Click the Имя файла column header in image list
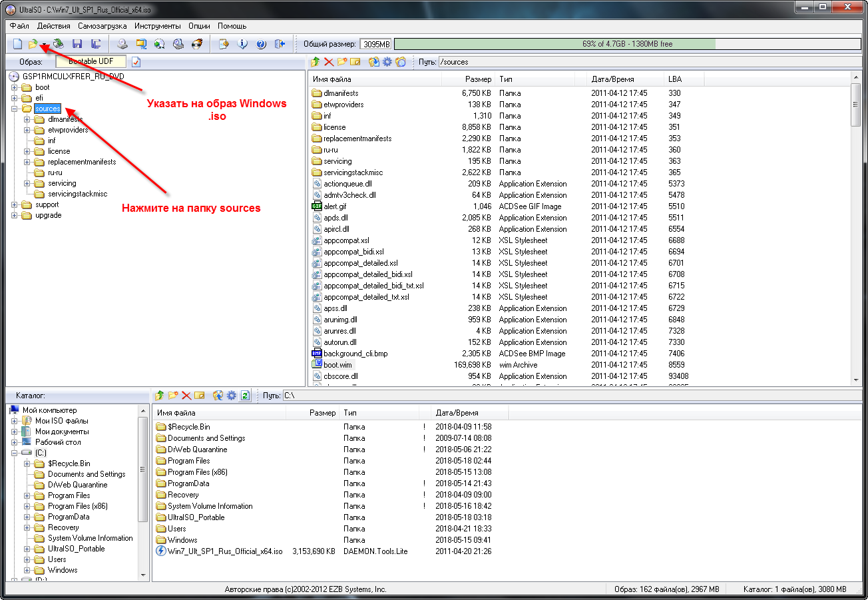This screenshot has height=600, width=868. [375, 79]
